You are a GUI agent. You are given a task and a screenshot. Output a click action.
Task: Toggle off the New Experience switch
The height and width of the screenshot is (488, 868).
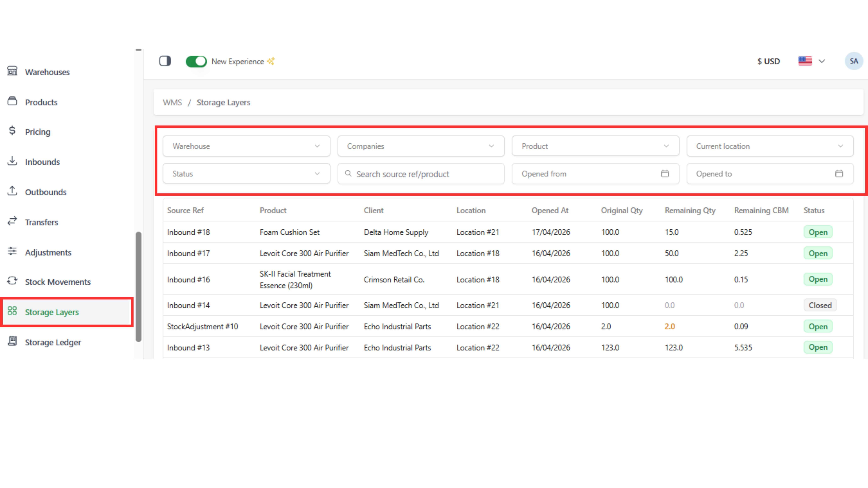click(196, 61)
